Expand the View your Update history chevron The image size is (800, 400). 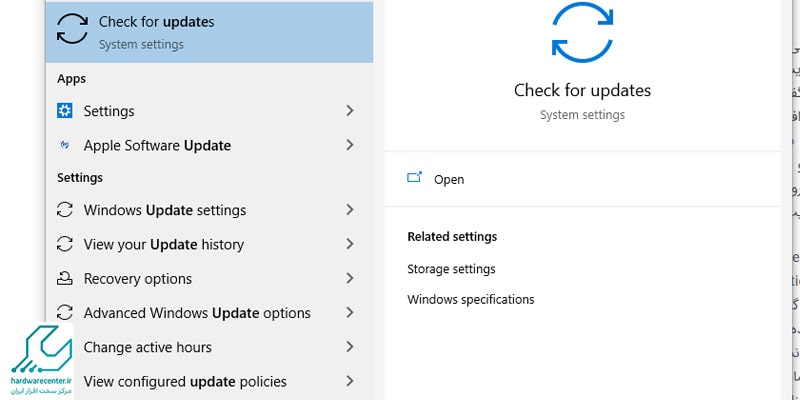pos(349,244)
